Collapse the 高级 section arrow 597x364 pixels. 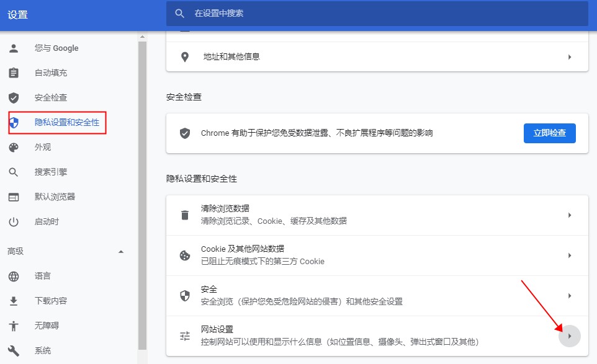(121, 252)
